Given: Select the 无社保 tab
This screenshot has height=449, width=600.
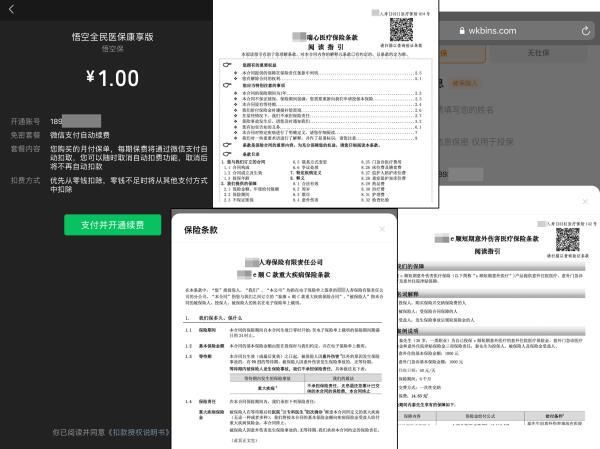Looking at the screenshot, I should point(538,53).
